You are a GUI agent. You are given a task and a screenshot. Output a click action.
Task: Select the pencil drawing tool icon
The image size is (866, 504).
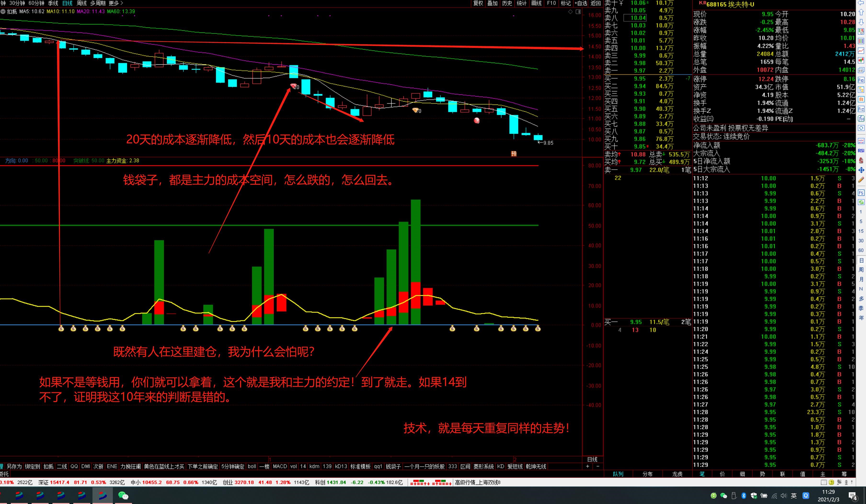(x=861, y=179)
